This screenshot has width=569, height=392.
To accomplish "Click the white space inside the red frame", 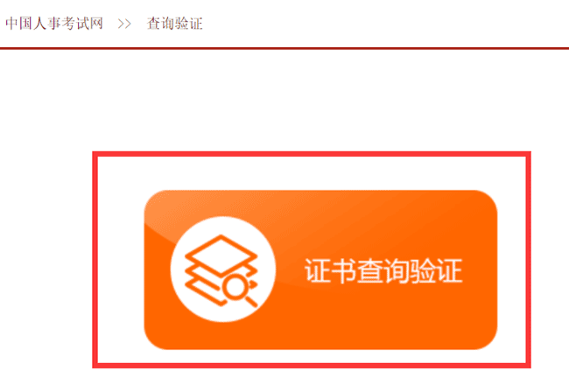I will click(x=312, y=173).
